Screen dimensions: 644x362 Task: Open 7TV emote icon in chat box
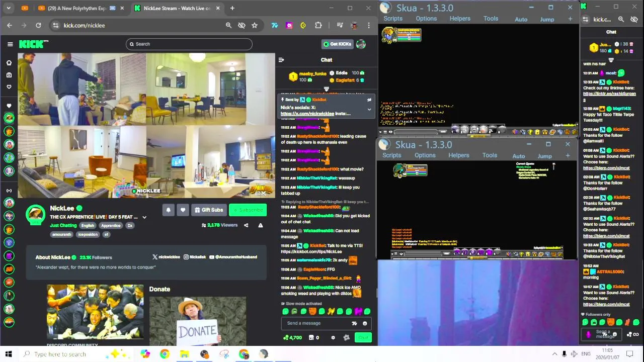pos(354,323)
